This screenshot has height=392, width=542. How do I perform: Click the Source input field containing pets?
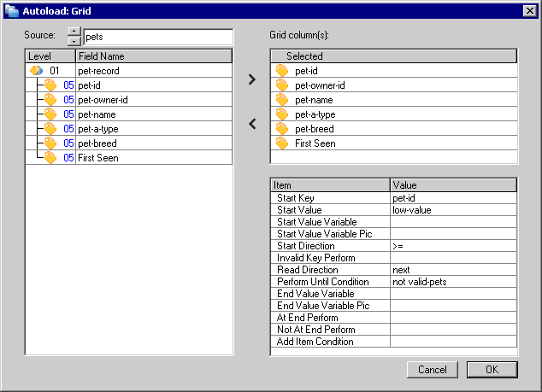pos(158,37)
